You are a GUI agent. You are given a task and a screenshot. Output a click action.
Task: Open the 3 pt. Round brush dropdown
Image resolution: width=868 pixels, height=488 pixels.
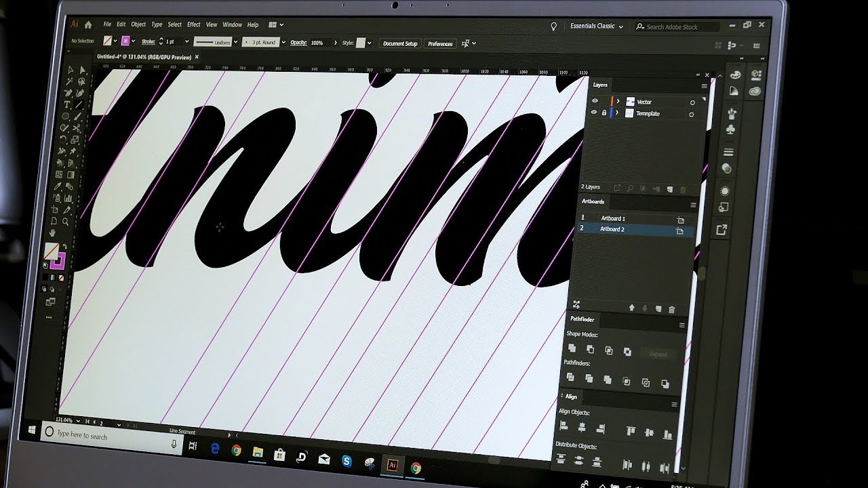(x=283, y=42)
